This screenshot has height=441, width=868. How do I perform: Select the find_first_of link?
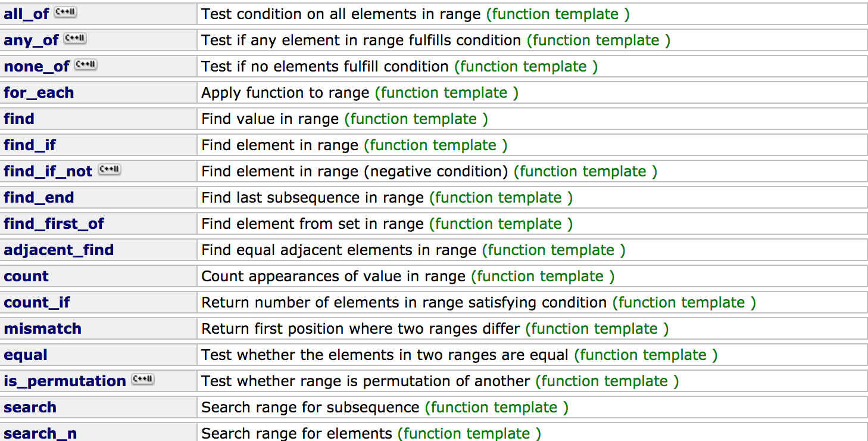(x=54, y=224)
